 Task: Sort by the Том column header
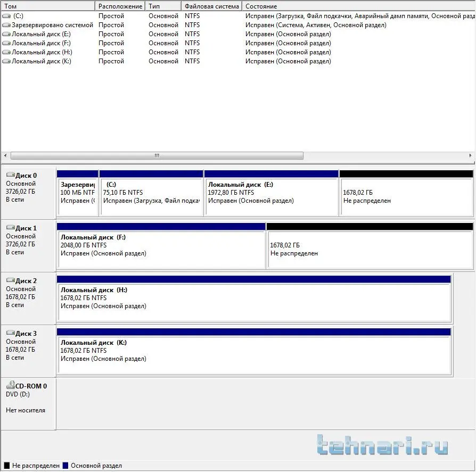48,6
